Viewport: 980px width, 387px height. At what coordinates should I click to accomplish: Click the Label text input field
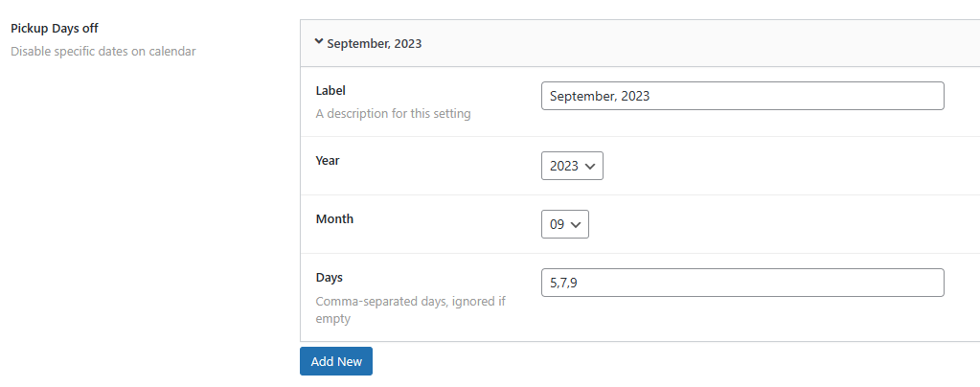tap(741, 96)
